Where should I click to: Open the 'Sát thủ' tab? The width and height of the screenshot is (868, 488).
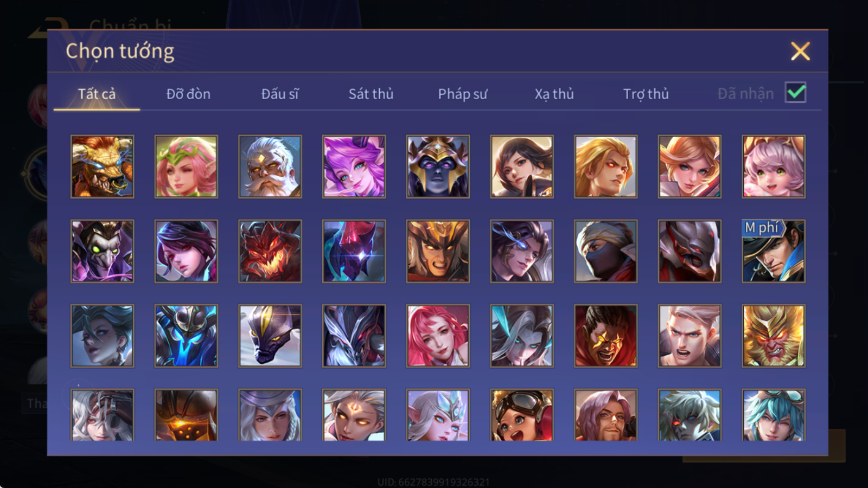pyautogui.click(x=371, y=94)
